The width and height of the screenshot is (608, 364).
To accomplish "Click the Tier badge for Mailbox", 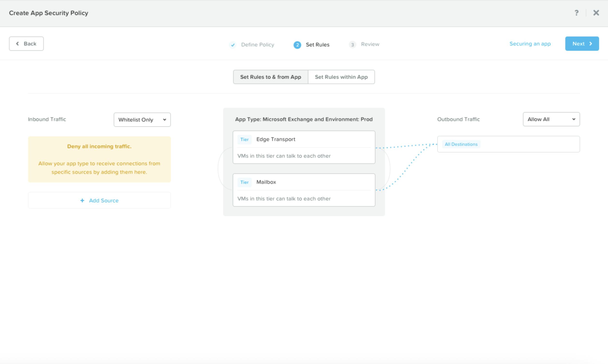I will [x=244, y=182].
